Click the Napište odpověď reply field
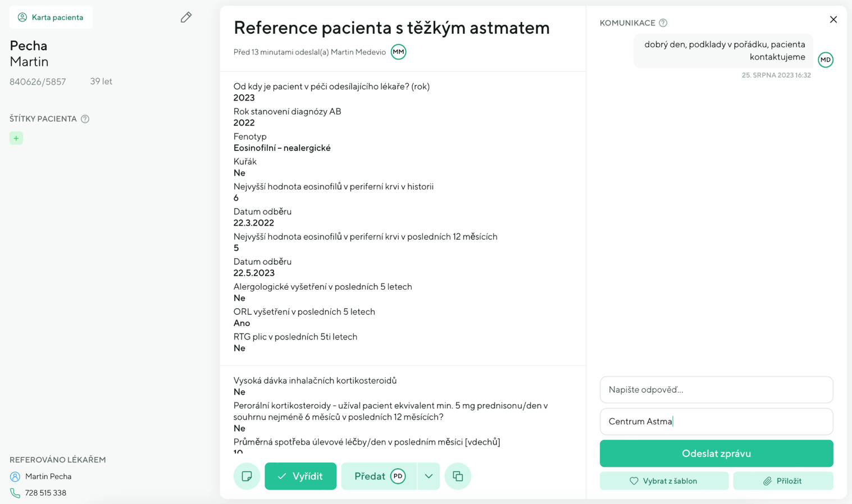 tap(716, 390)
